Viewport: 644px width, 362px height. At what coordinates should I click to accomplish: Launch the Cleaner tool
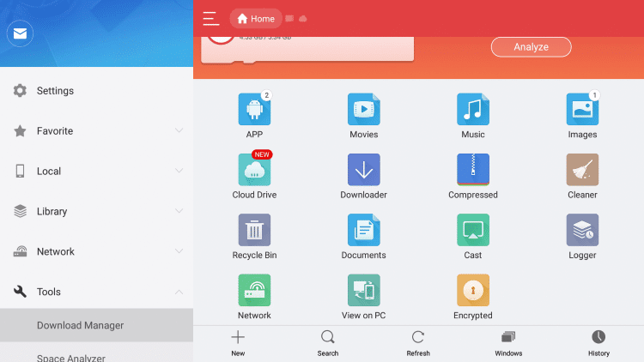(x=582, y=170)
